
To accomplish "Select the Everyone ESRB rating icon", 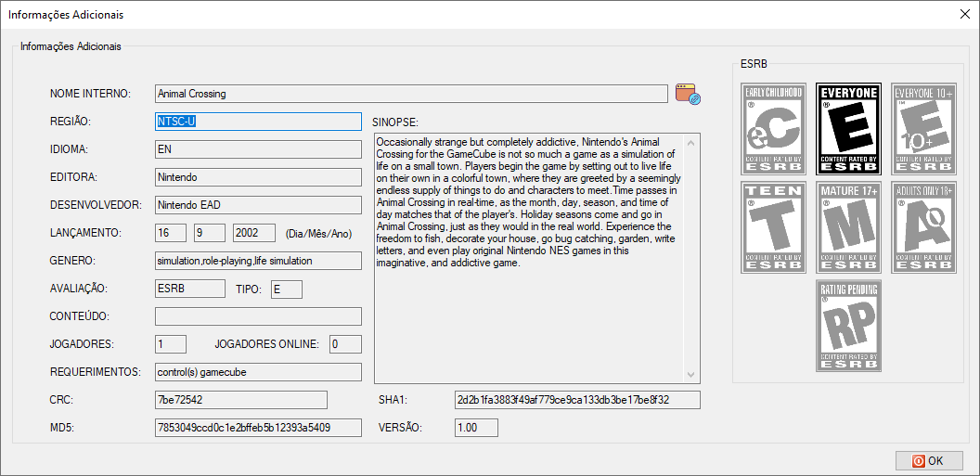I will tap(849, 129).
